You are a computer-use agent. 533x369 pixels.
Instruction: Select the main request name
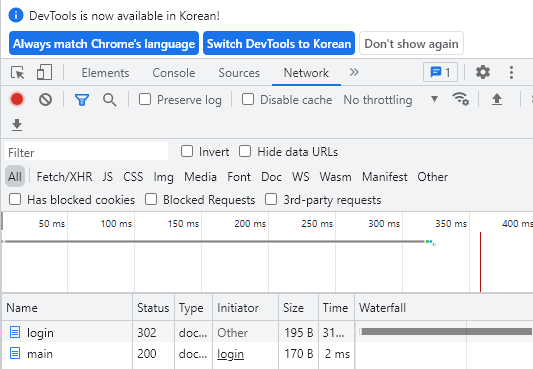(40, 354)
